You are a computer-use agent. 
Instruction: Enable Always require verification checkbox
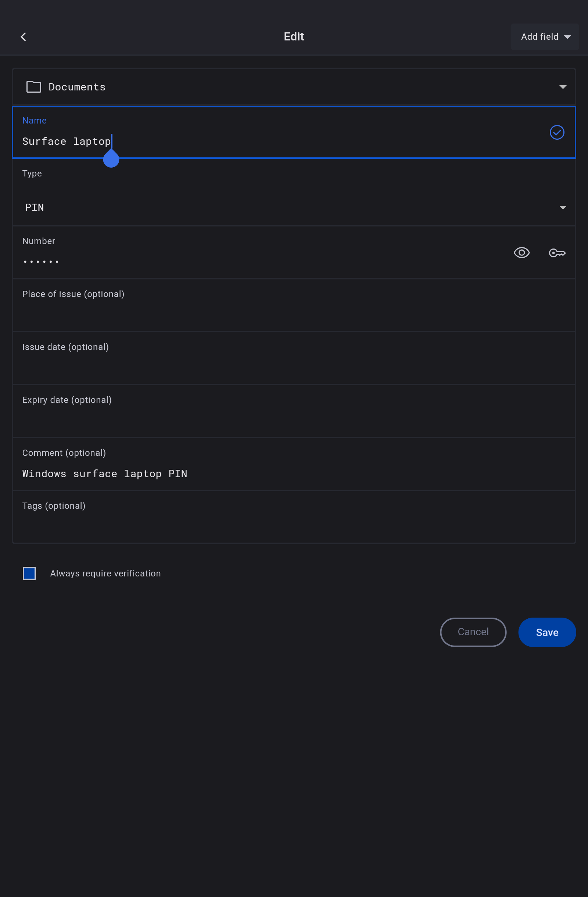point(29,573)
